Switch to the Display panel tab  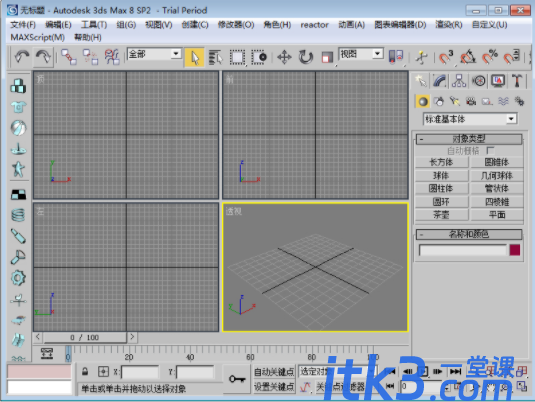498,81
